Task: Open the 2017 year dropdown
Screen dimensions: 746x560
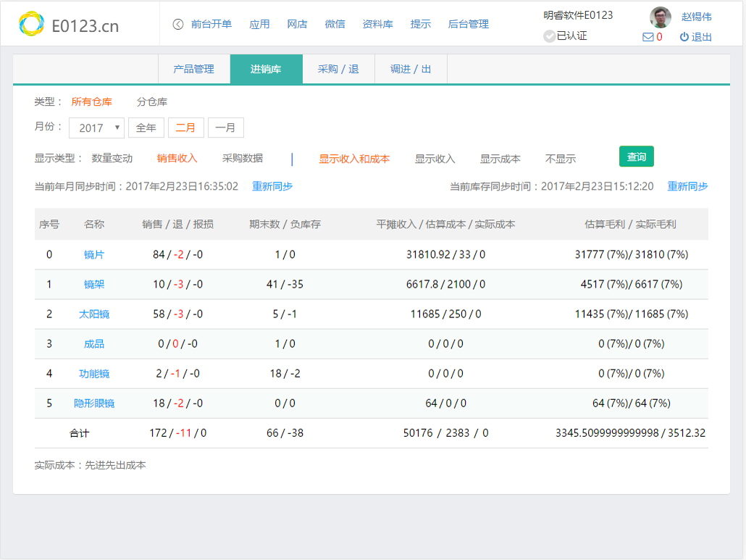Action: pyautogui.click(x=96, y=127)
